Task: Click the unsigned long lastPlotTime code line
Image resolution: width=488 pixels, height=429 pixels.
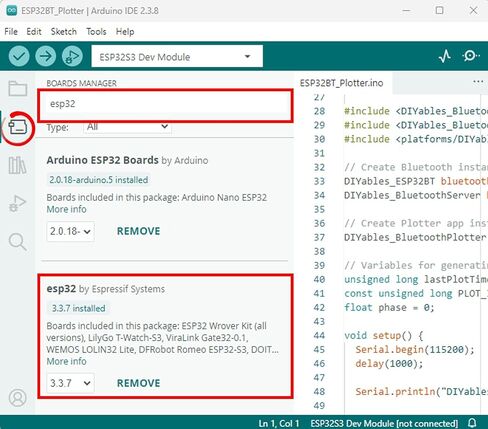Action: click(x=416, y=279)
